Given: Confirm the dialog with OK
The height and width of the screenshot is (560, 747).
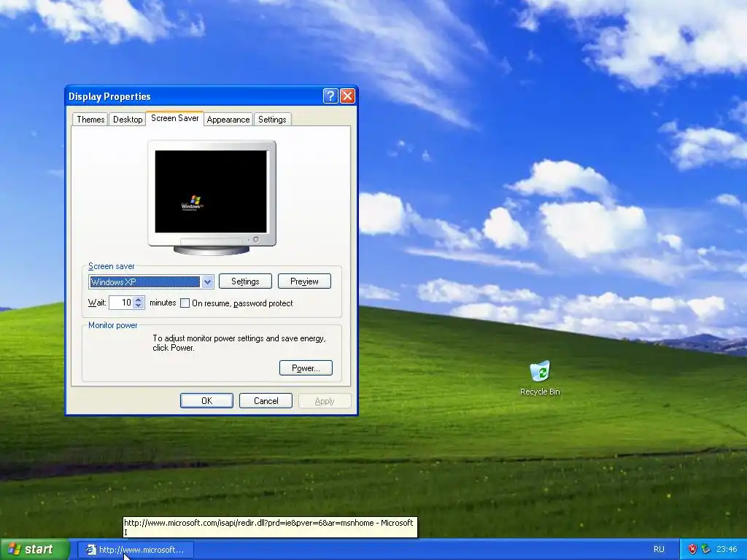Looking at the screenshot, I should (206, 401).
